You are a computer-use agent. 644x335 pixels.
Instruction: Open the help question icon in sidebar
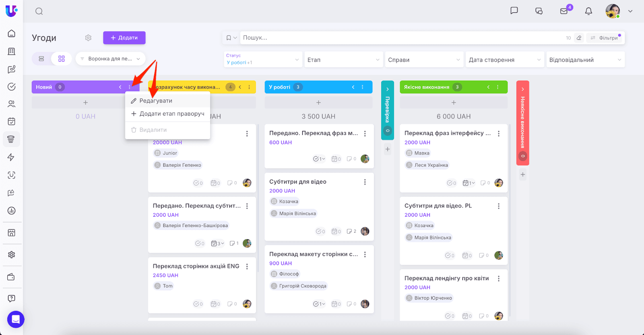(12, 298)
